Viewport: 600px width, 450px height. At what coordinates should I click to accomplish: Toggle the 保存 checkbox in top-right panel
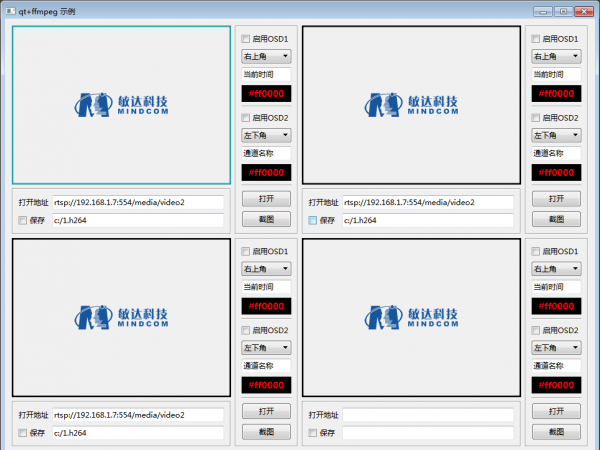point(313,220)
